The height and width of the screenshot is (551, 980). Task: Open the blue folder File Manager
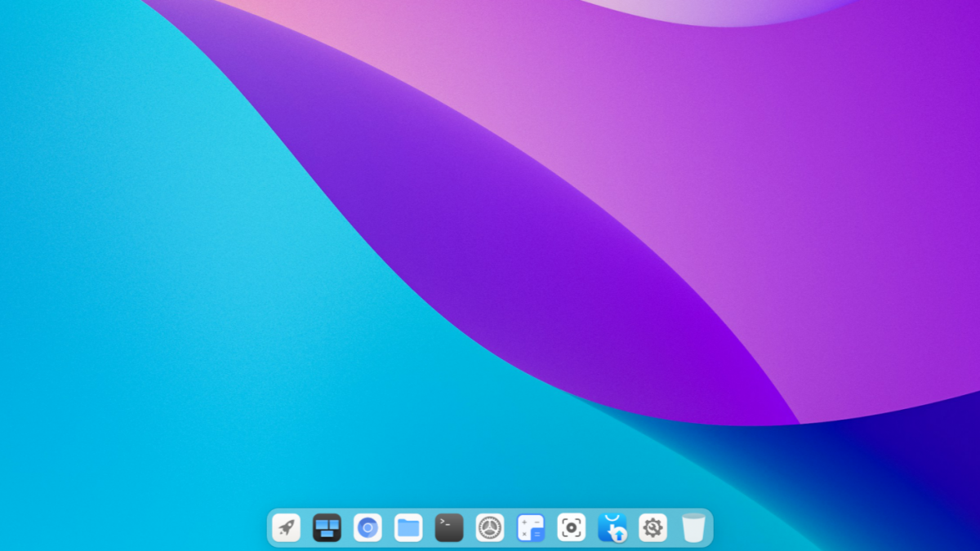click(x=408, y=528)
